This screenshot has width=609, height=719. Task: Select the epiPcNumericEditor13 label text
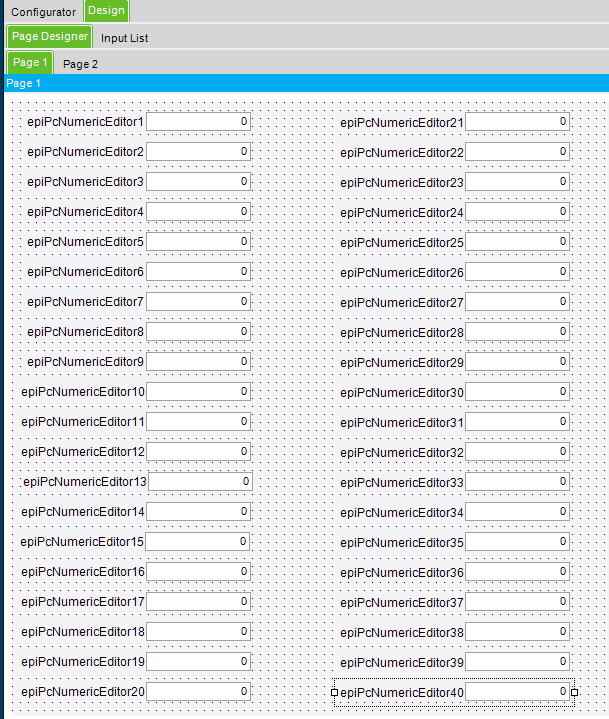click(x=85, y=482)
